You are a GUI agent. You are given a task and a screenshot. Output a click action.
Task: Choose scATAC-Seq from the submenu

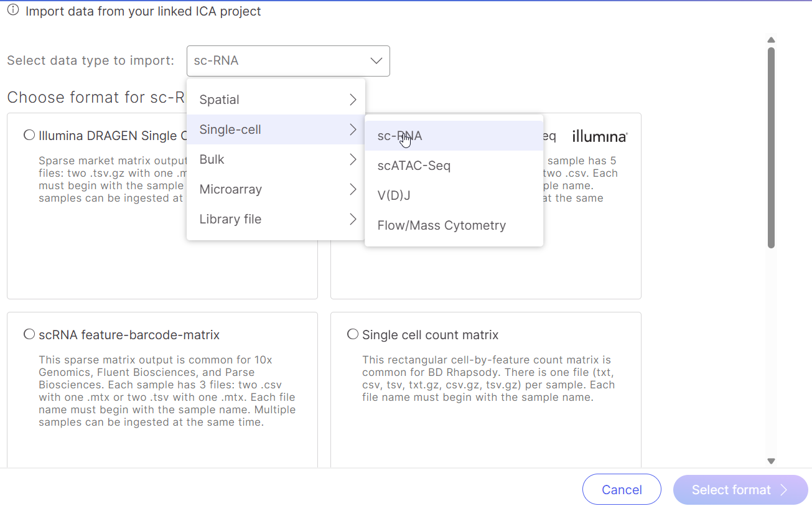[414, 166]
